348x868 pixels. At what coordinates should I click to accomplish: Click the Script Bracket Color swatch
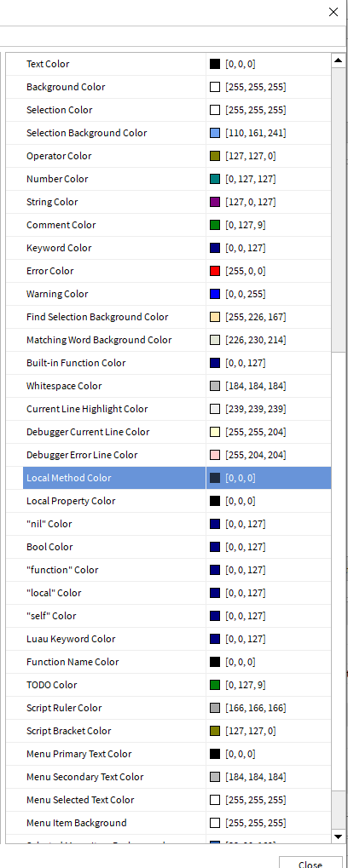(215, 731)
